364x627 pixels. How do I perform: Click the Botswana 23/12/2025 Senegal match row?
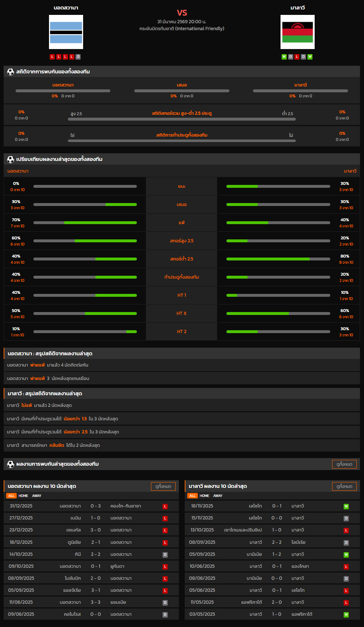[91, 530]
